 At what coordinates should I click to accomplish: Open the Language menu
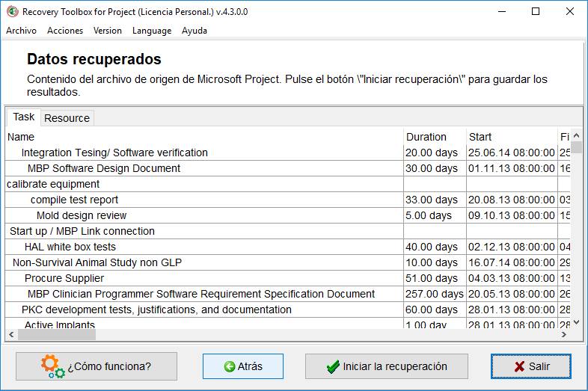coord(152,31)
